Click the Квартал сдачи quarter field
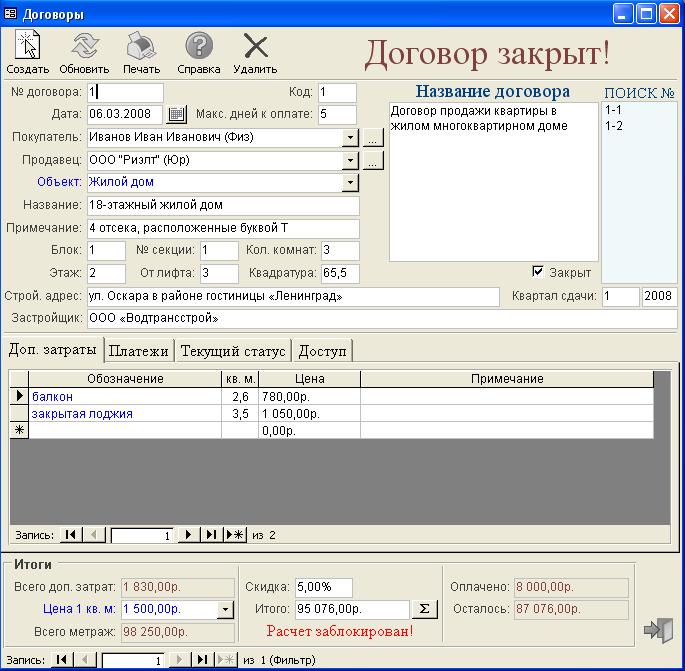The height and width of the screenshot is (671, 685). [621, 297]
